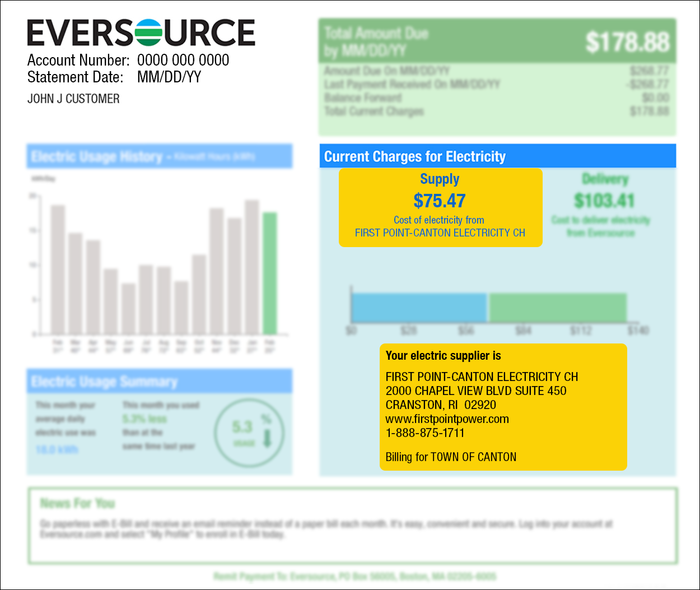700x590 pixels.
Task: Click the Delivery heading
Action: pyautogui.click(x=605, y=179)
